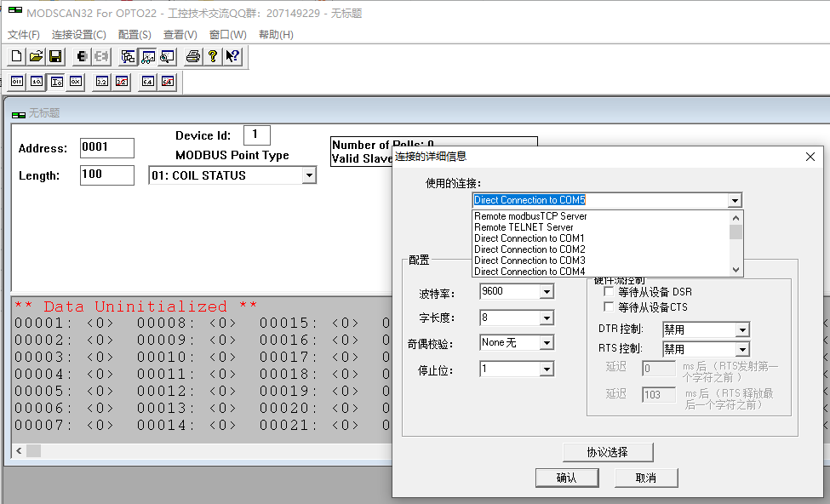830x504 pixels.
Task: Select the show traffic magnifier icon
Action: click(x=167, y=56)
